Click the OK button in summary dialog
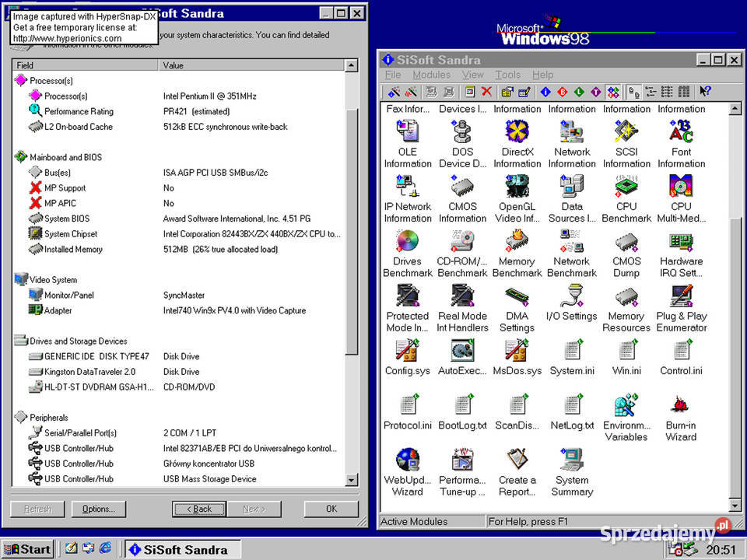 pos(331,509)
